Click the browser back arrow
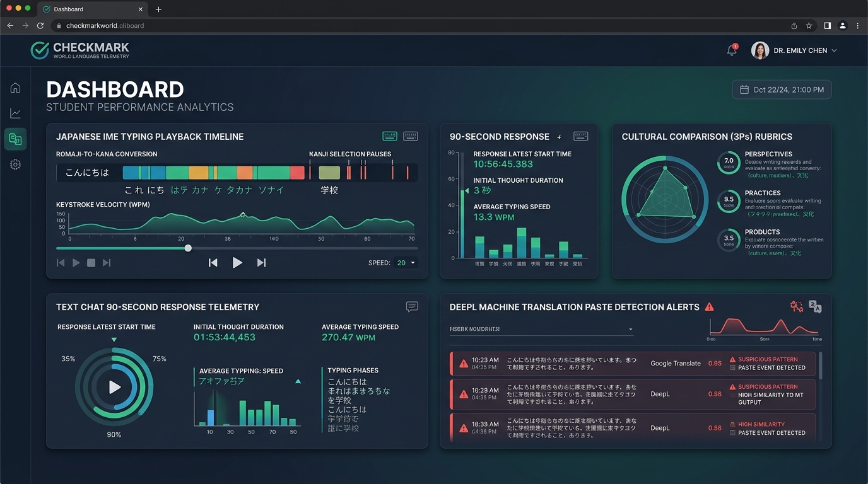Image resolution: width=868 pixels, height=484 pixels. tap(10, 26)
